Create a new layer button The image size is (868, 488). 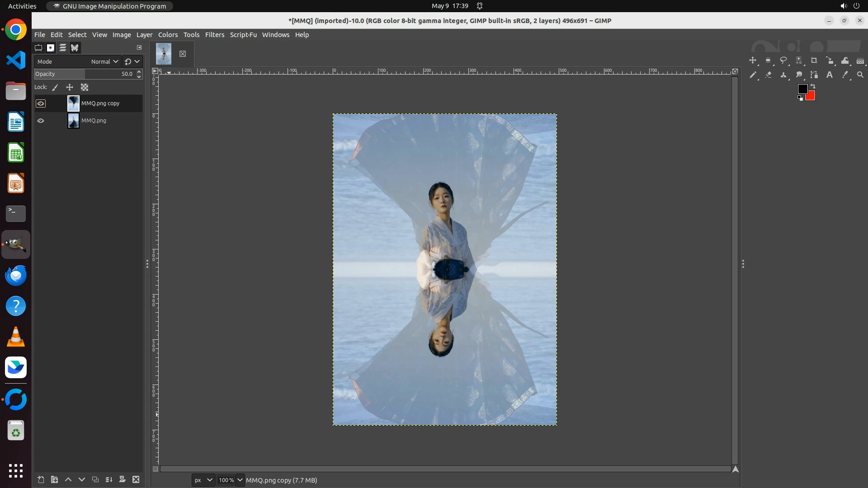coord(41,479)
